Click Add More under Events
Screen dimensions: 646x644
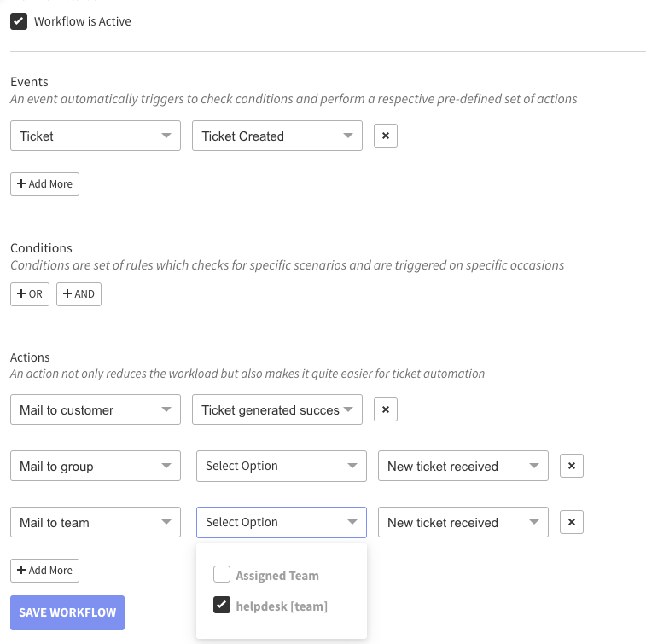coord(44,184)
